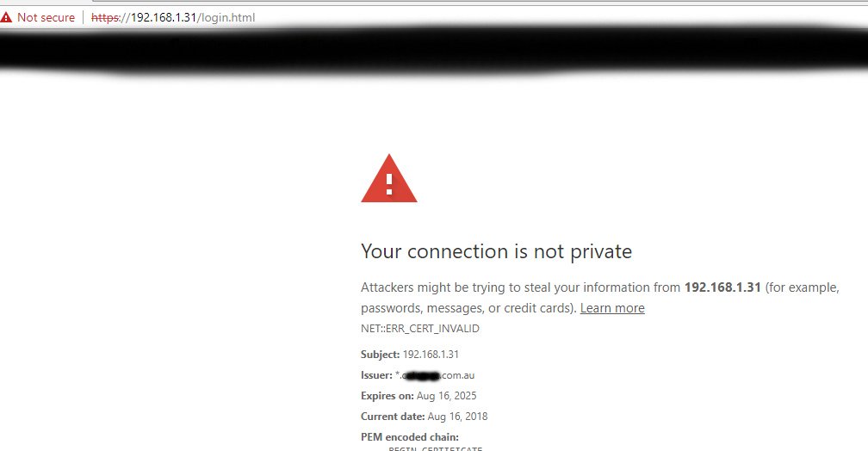Select the Aug 16, 2025 expiry date
The width and height of the screenshot is (868, 451).
[447, 396]
